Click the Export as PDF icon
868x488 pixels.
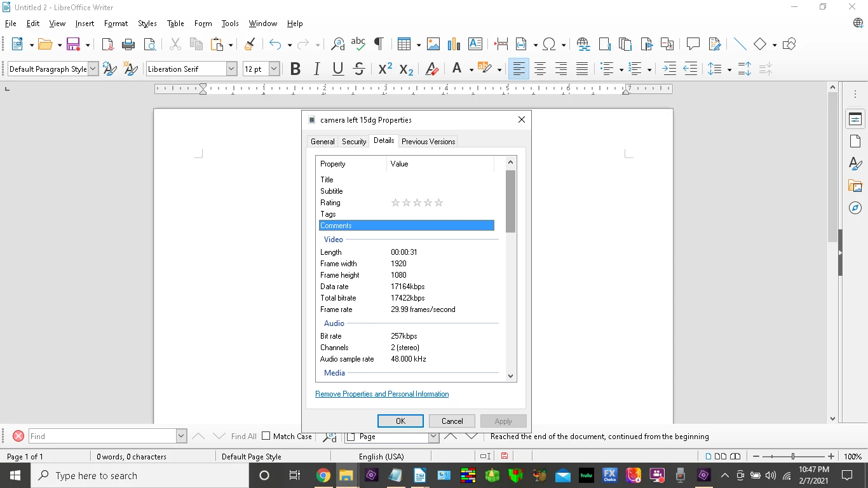[108, 44]
